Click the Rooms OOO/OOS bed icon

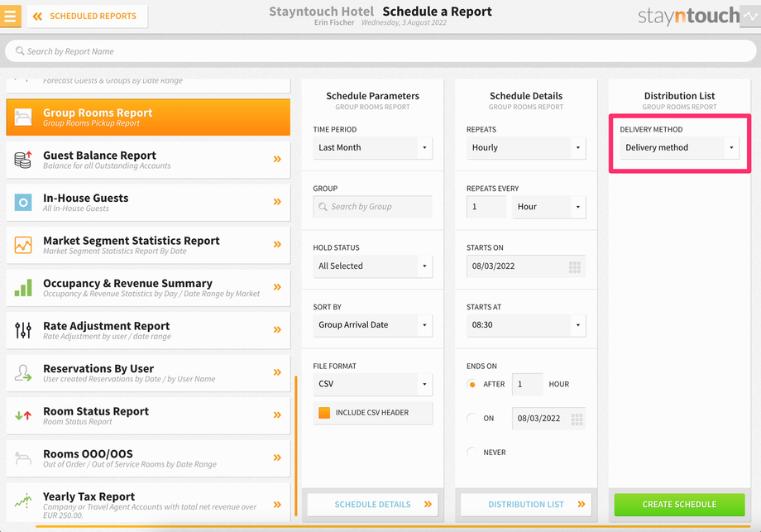[x=23, y=458]
